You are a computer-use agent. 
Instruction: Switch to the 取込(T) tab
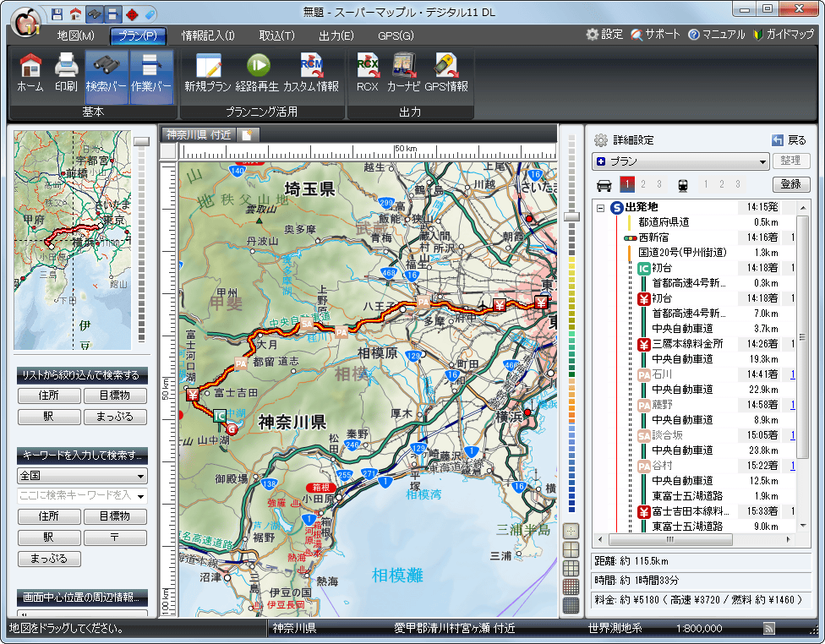[276, 35]
